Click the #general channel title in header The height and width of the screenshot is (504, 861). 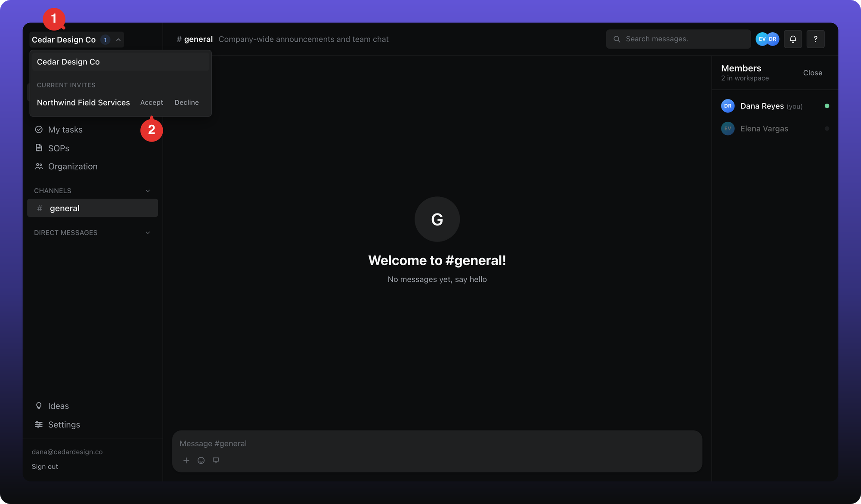(x=195, y=39)
